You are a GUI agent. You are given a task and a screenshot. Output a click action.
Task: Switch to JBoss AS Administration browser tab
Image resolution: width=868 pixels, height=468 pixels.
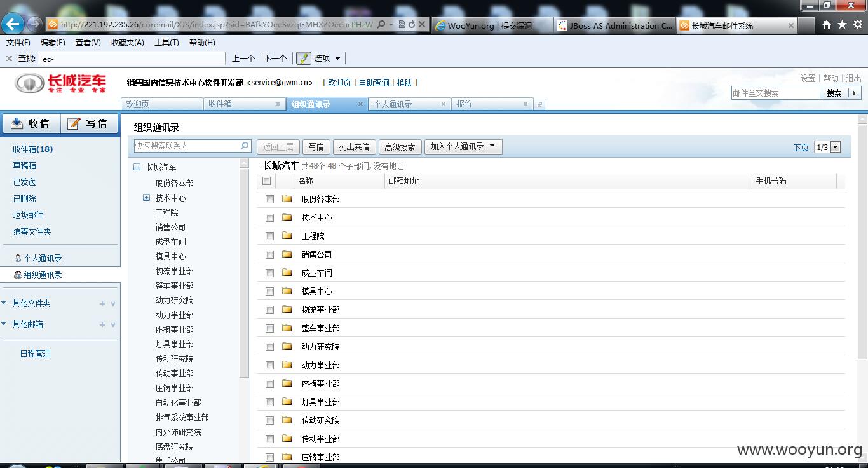pos(614,25)
